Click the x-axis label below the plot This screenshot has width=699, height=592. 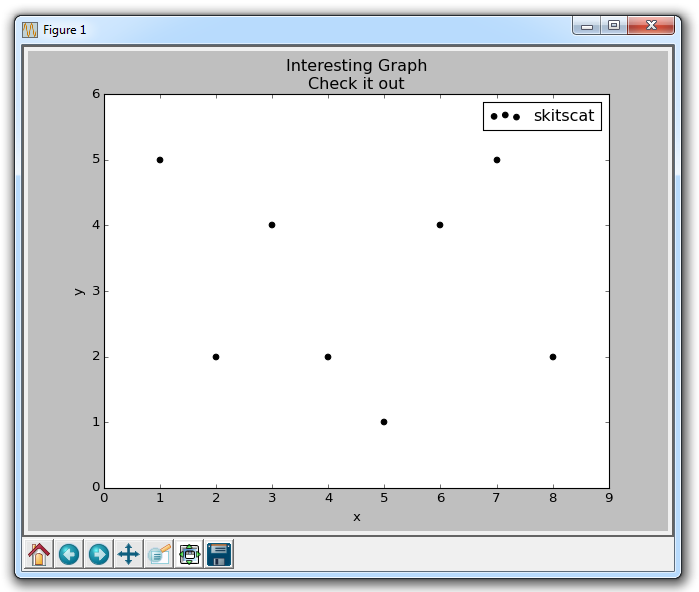tap(356, 517)
